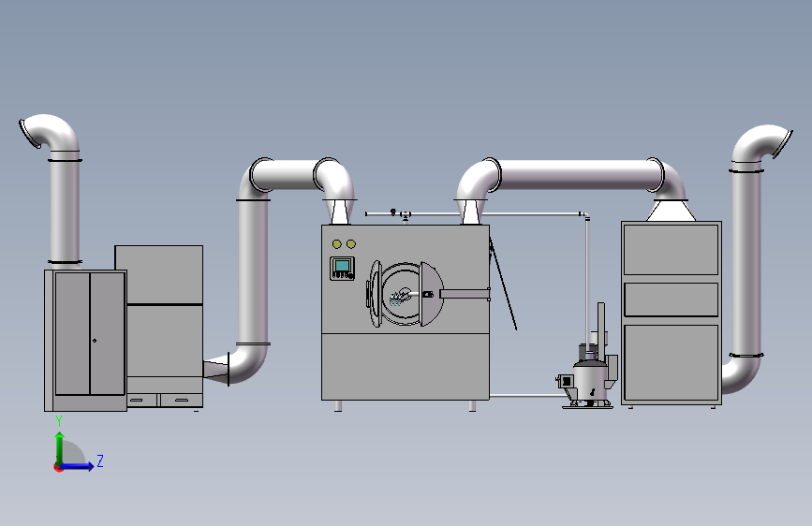The width and height of the screenshot is (812, 526).
Task: Select the left drawer at the base of the left unit
Action: tap(142, 401)
